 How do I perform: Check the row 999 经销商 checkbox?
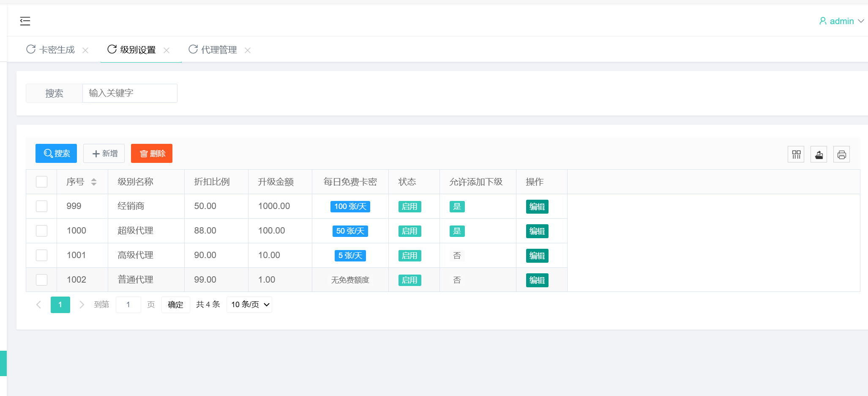click(x=41, y=206)
